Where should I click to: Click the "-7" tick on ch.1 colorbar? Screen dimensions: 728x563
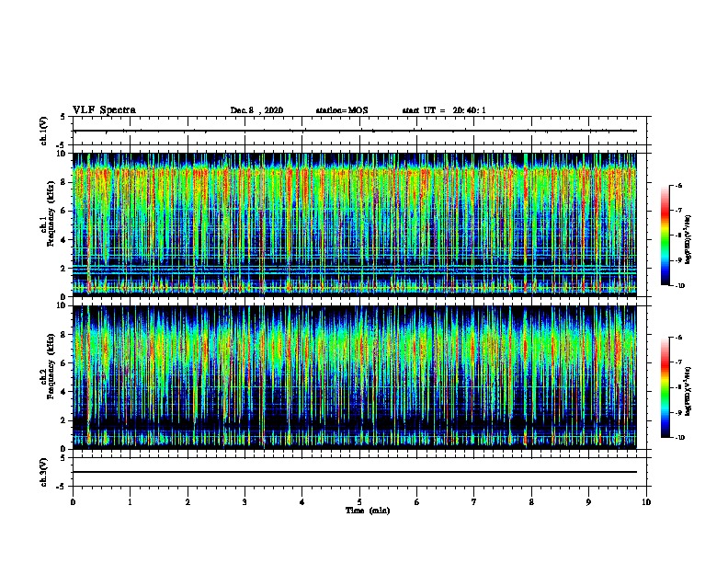[678, 211]
